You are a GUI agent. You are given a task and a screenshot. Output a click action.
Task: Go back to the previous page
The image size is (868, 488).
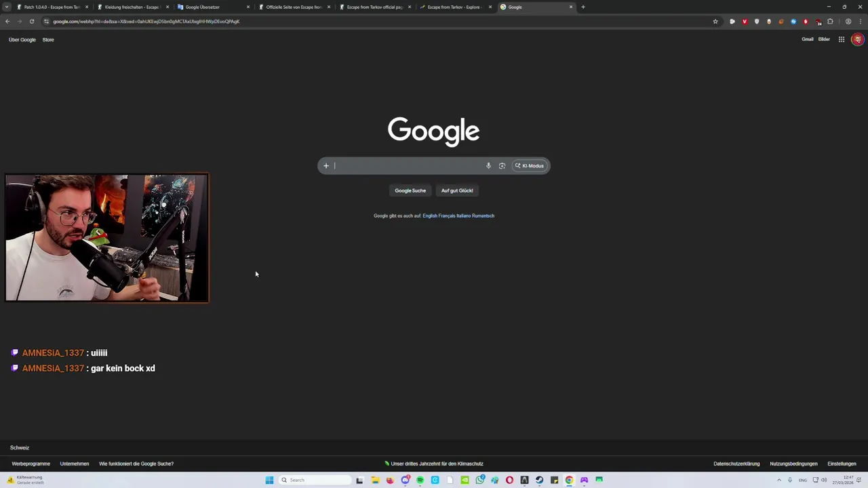pos(7,21)
